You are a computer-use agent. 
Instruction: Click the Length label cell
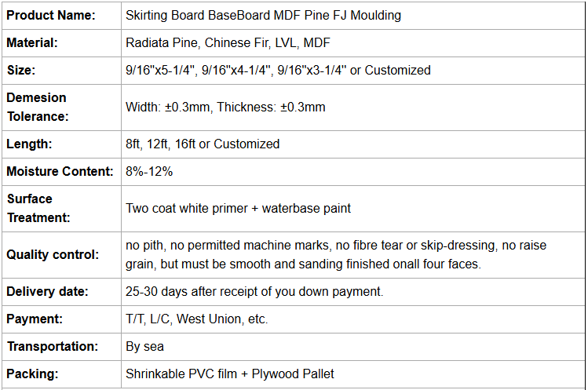tap(61, 144)
